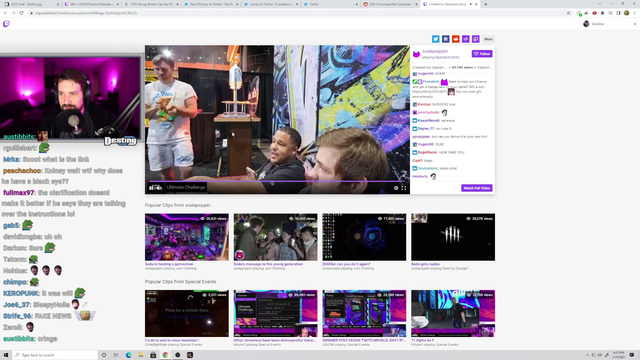
Task: Close the Dave Portnoy Twitter tab
Action: 237,4
